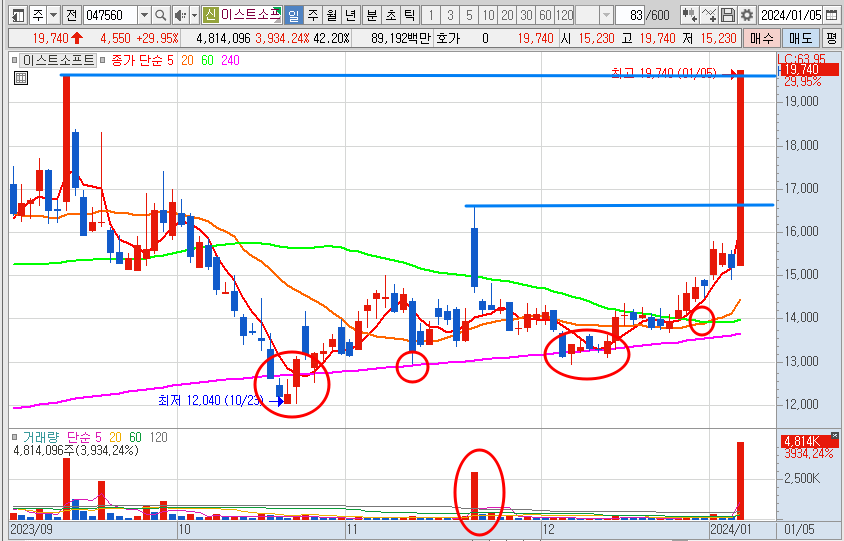The width and height of the screenshot is (844, 541).
Task: Select the 10 interval button
Action: pyautogui.click(x=488, y=15)
